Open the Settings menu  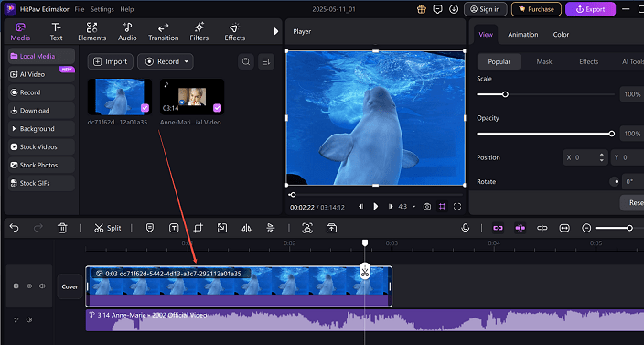coord(102,9)
